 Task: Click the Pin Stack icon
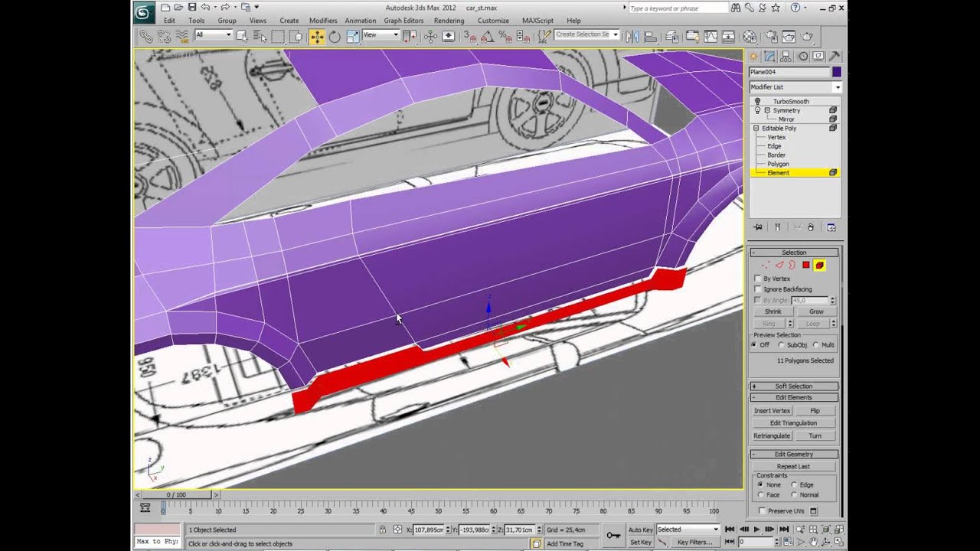coord(758,227)
